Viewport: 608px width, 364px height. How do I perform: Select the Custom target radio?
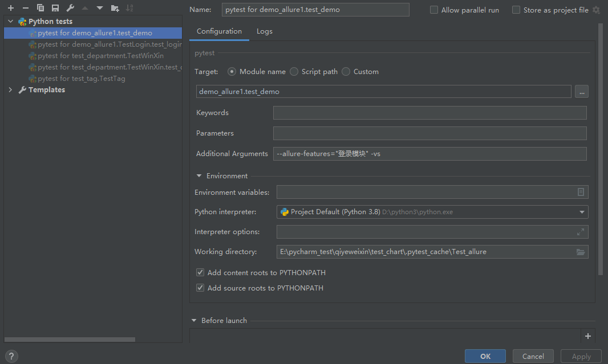pos(346,72)
